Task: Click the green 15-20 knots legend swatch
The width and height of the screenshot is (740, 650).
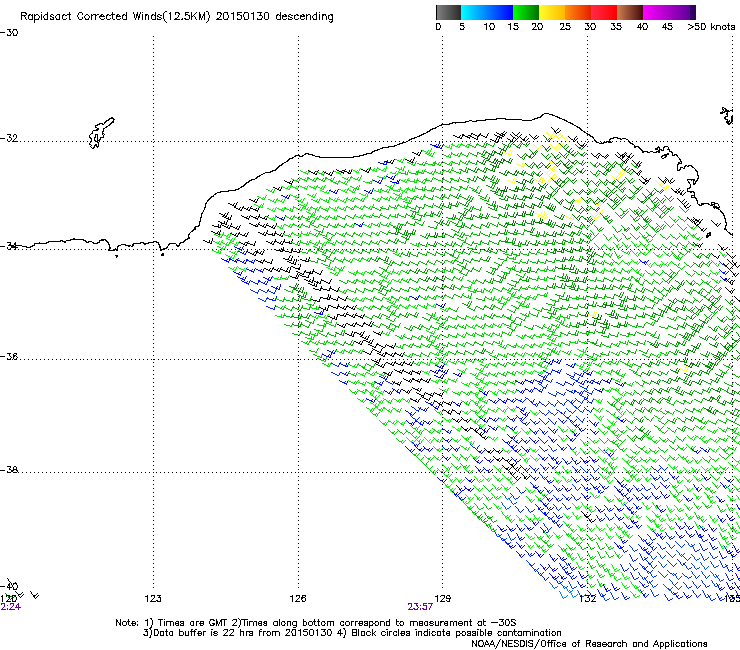Action: coord(526,12)
